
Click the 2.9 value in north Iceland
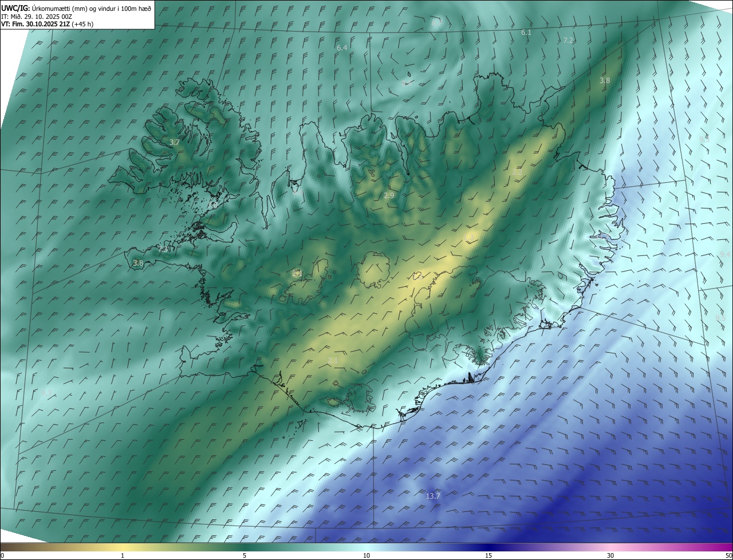tap(389, 195)
